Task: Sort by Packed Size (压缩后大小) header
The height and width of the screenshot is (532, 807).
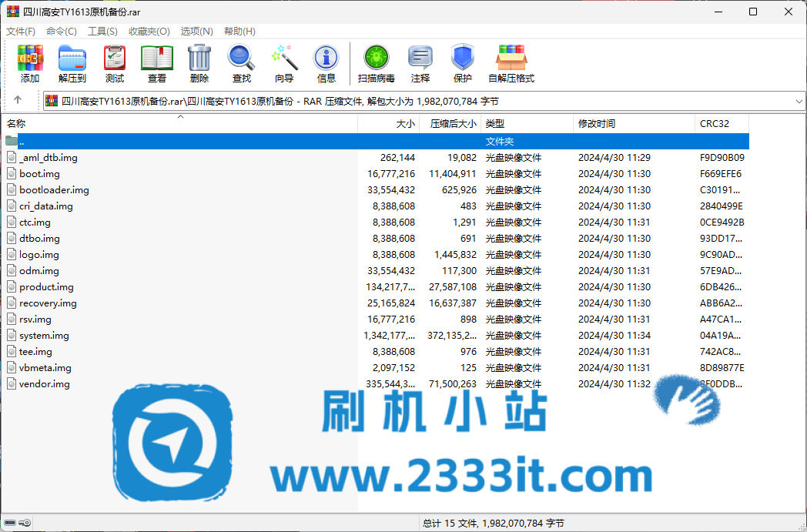Action: (450, 123)
